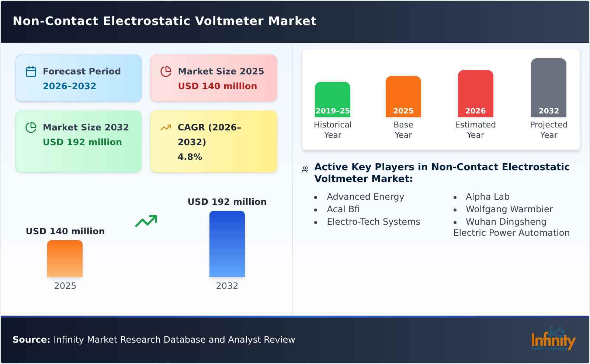This screenshot has width=590, height=364.
Task: Click the green 'USD 192 million' value in card
Action: (x=82, y=142)
